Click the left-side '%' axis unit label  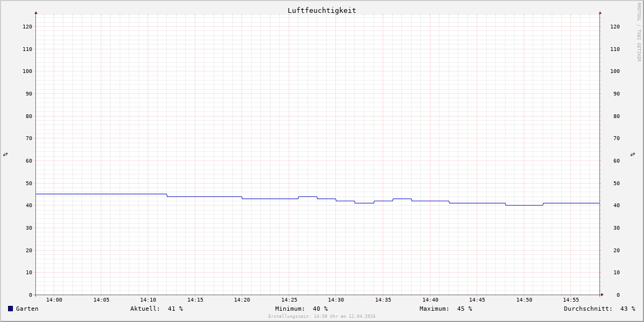coord(5,154)
